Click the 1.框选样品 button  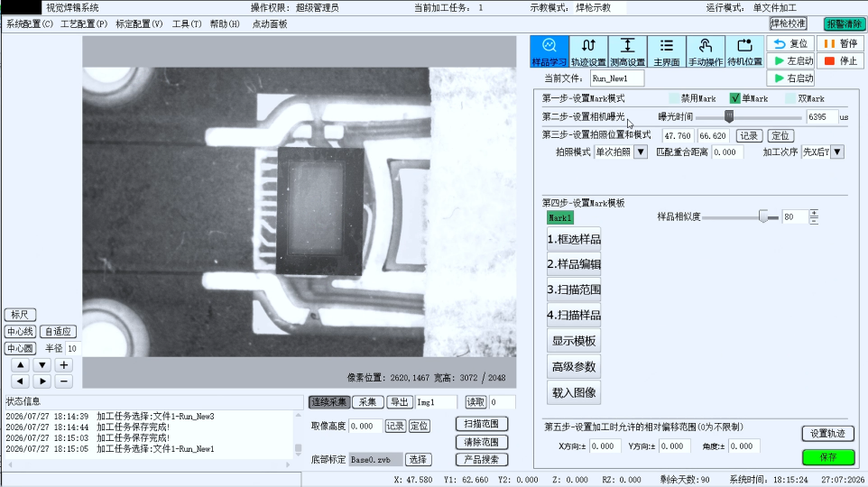pos(574,239)
